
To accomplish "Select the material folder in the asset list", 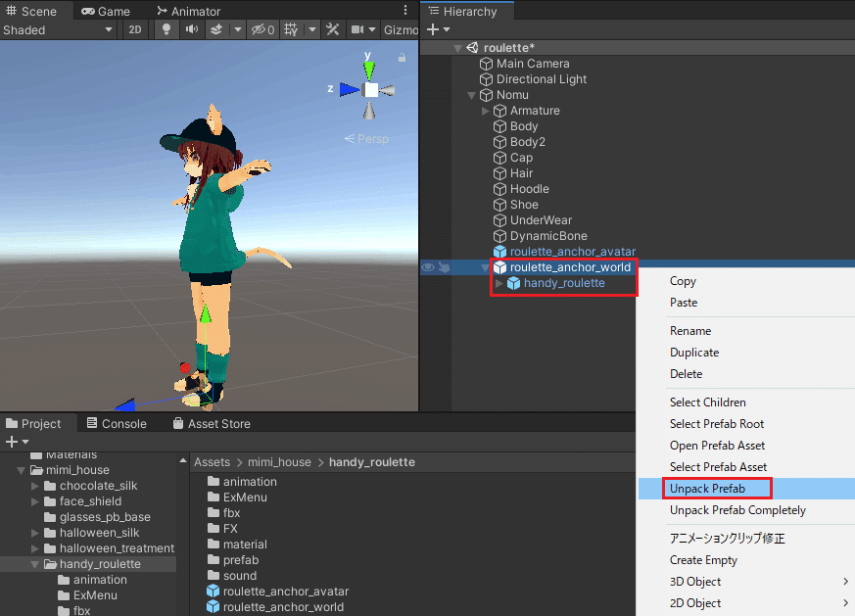I will point(245,545).
